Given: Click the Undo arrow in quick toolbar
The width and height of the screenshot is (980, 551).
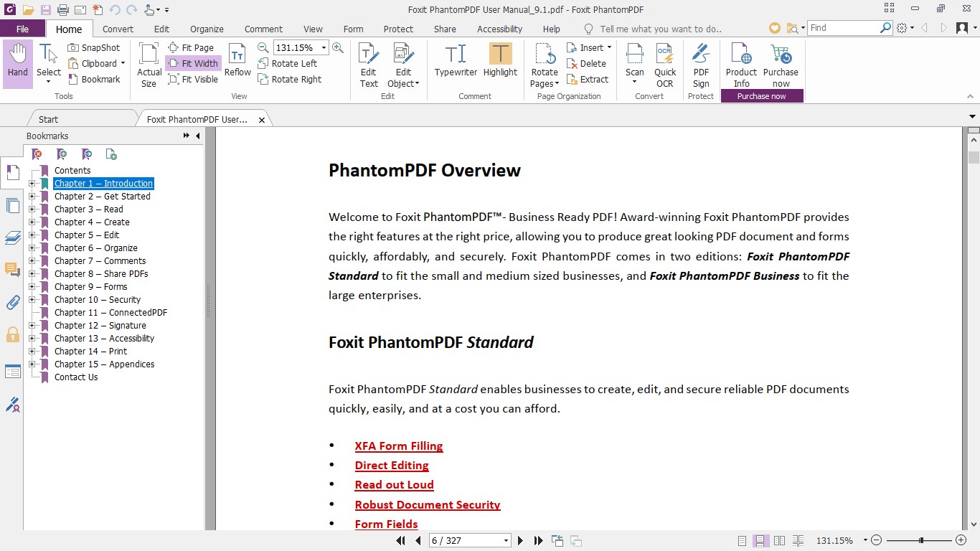Looking at the screenshot, I should pos(115,9).
